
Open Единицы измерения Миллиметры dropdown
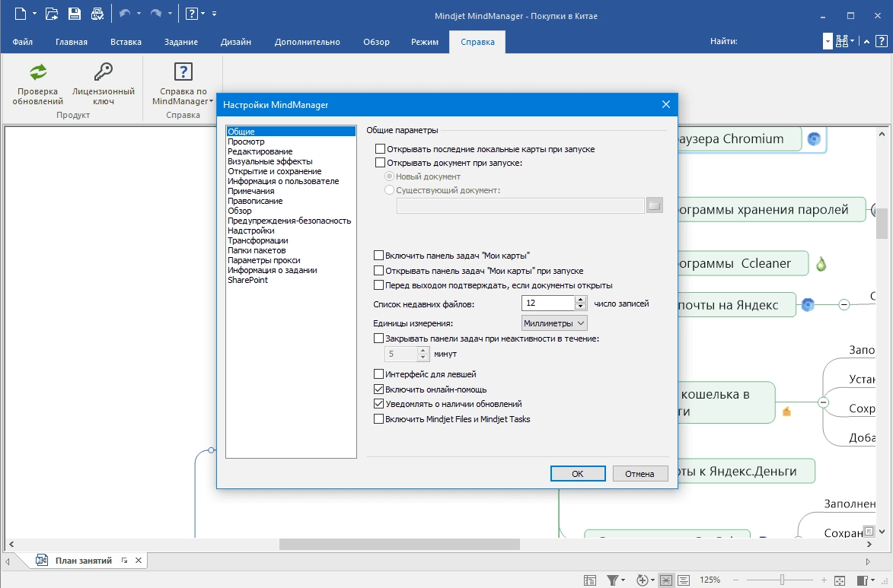point(554,323)
